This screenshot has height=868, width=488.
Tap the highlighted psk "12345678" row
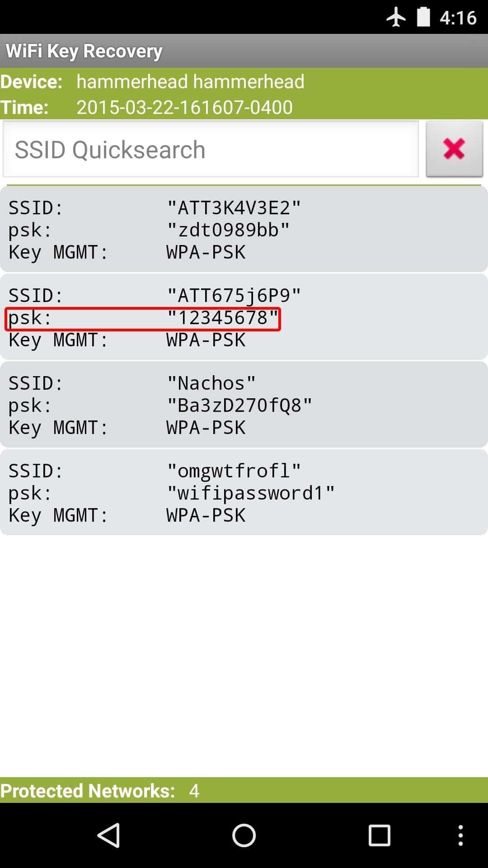click(x=143, y=319)
